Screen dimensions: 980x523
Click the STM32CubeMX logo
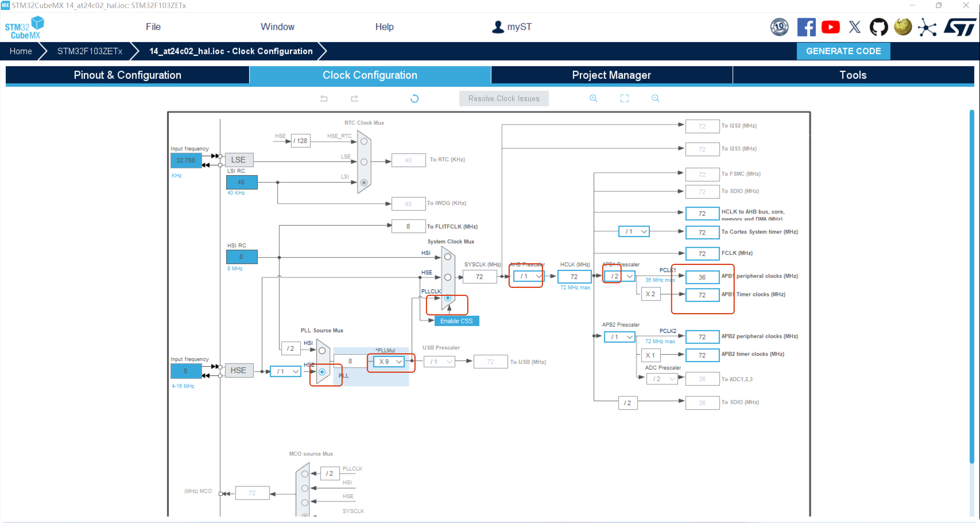point(24,27)
